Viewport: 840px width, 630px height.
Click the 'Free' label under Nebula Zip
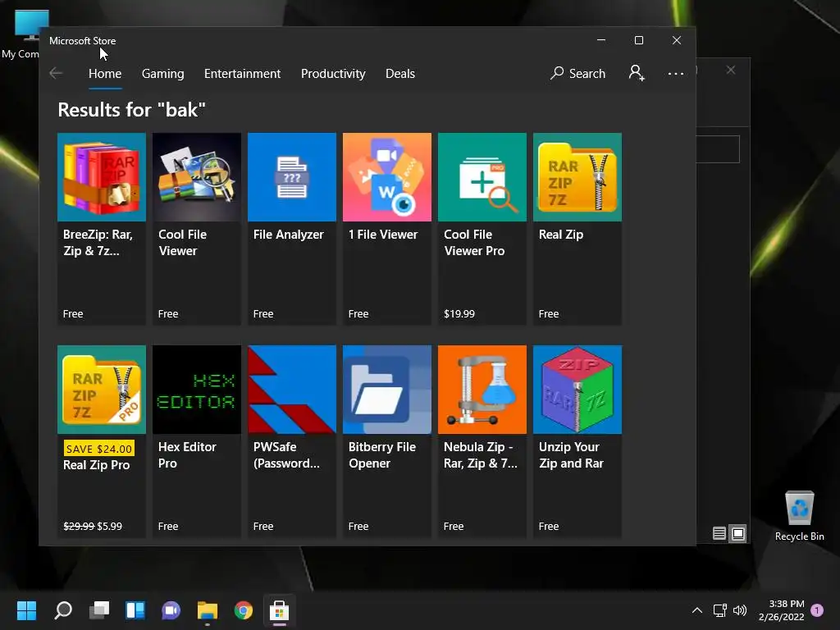coord(454,526)
